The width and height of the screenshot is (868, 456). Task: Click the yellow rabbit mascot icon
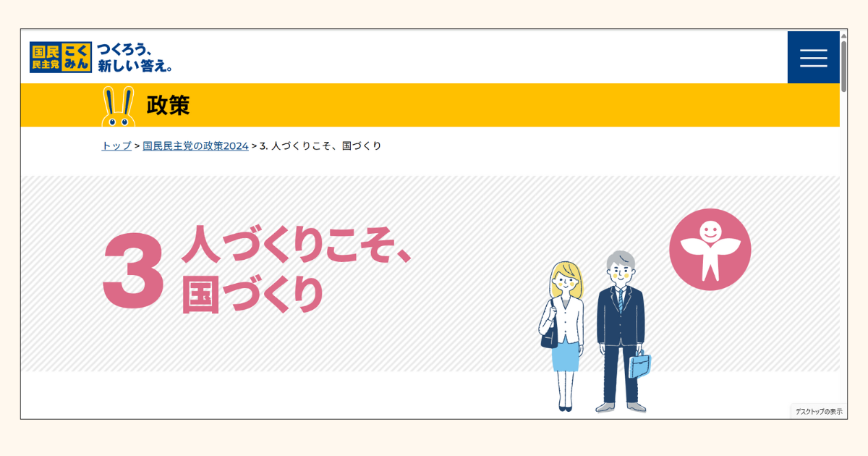pyautogui.click(x=118, y=107)
